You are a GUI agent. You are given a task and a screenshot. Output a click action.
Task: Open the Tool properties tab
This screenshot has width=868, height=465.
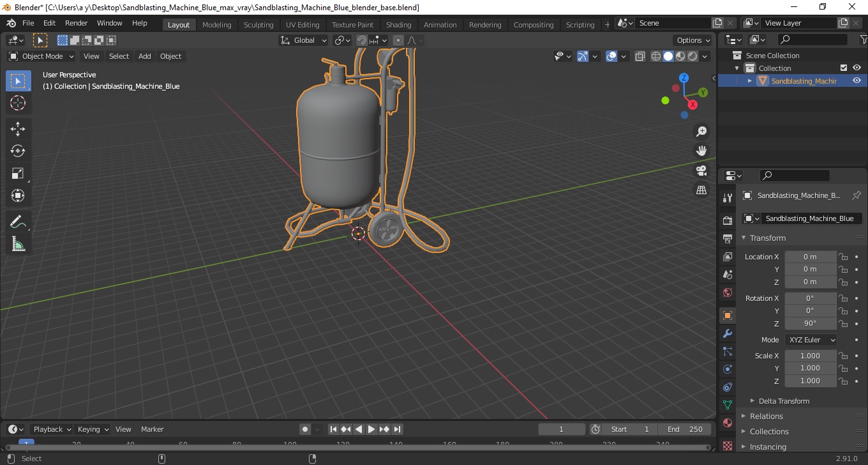point(727,197)
